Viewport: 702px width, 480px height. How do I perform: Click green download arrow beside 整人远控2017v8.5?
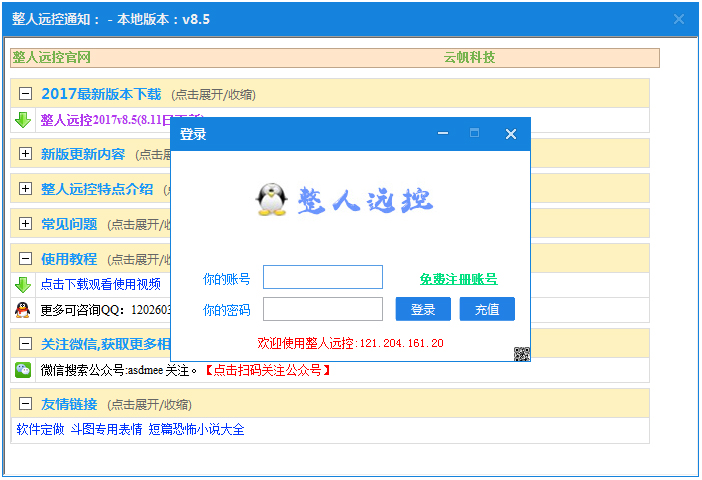(23, 120)
